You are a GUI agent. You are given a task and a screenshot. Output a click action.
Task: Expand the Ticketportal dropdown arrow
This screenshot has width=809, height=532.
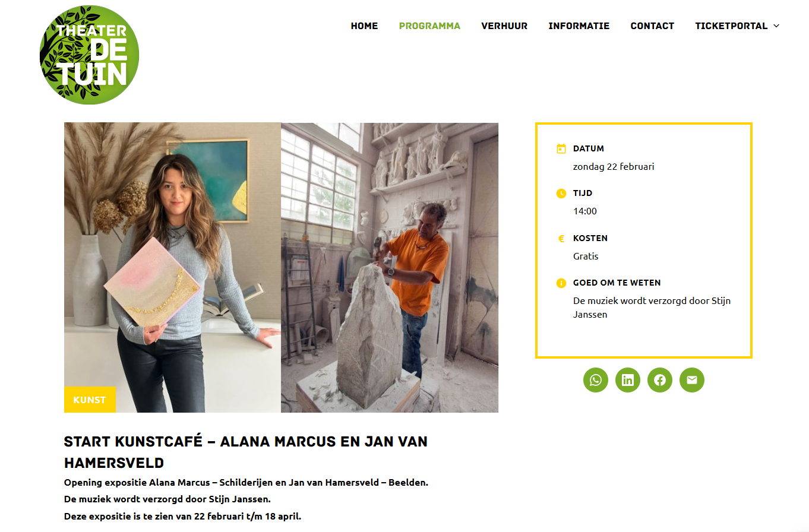776,26
